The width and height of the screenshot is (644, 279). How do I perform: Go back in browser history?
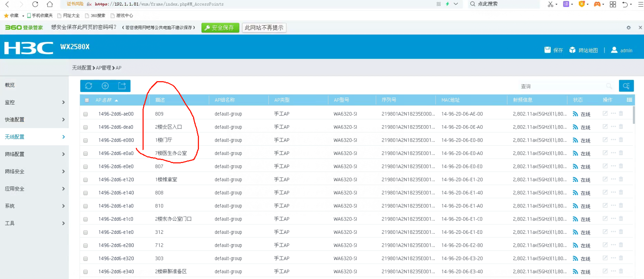(x=7, y=4)
